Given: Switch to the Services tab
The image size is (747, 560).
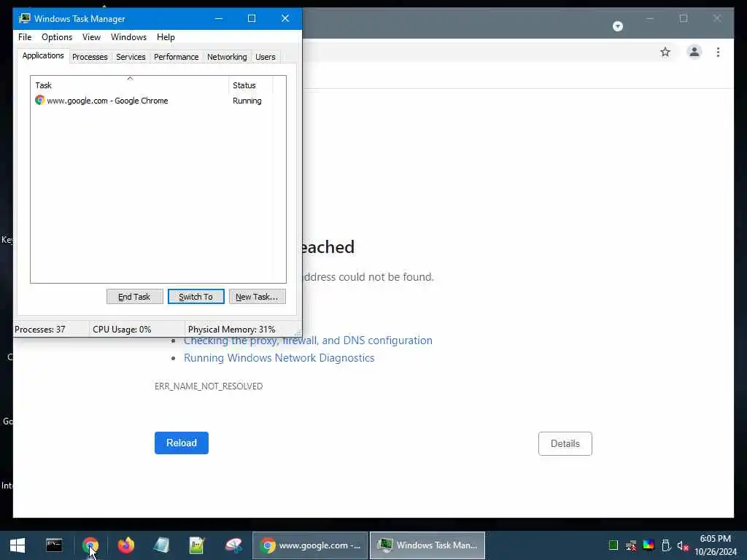Looking at the screenshot, I should (131, 57).
